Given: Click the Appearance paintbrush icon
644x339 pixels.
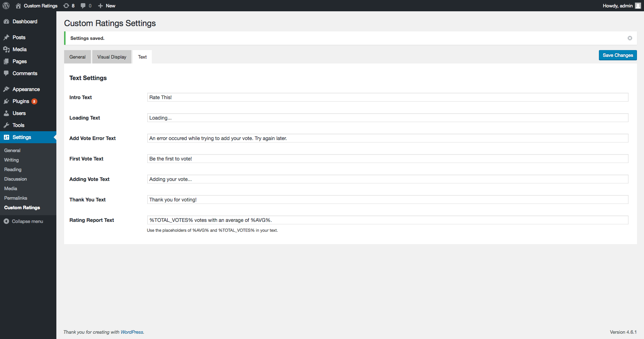Looking at the screenshot, I should (x=6, y=89).
